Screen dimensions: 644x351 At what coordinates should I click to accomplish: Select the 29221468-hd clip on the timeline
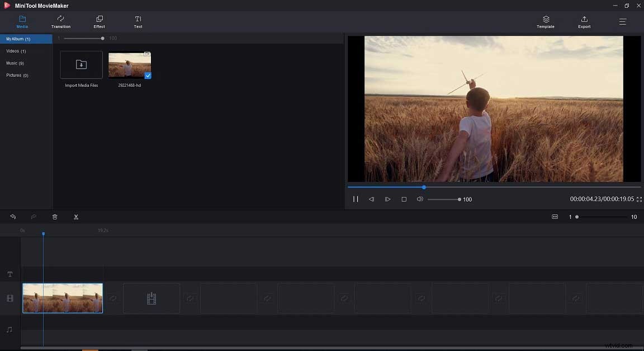(62, 298)
